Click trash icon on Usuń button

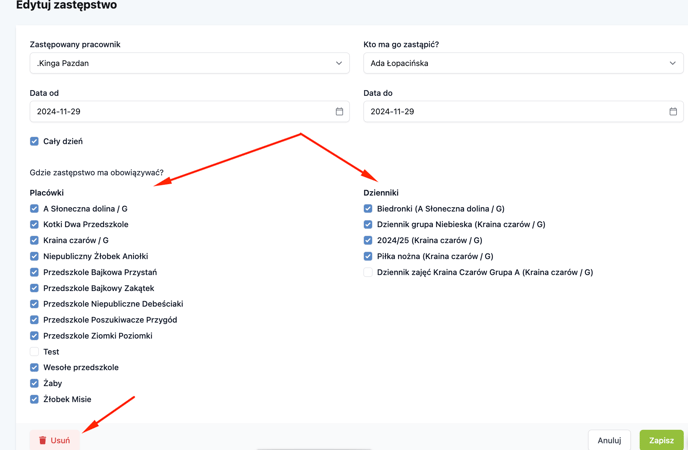pyautogui.click(x=43, y=440)
